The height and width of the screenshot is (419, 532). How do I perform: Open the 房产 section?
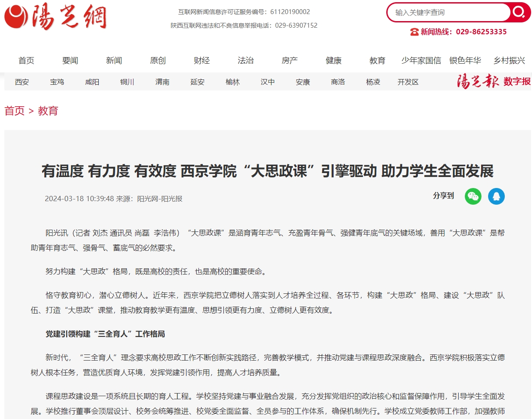point(290,61)
